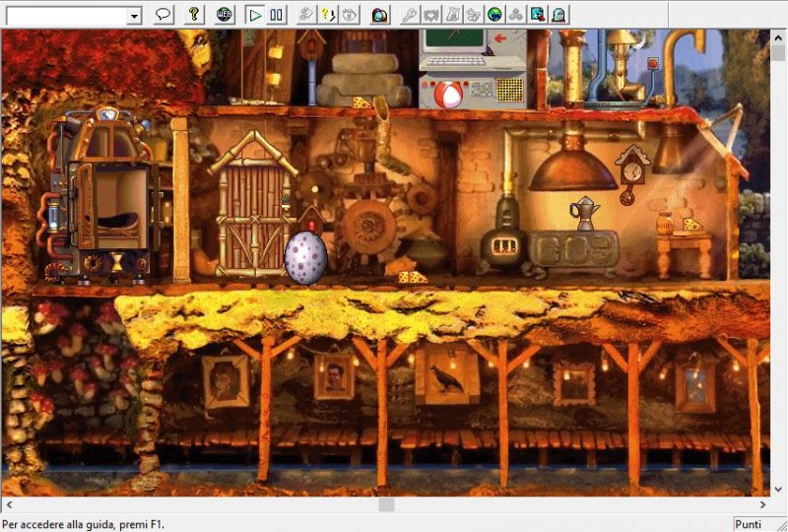This screenshot has width=788, height=532.
Task: Click the horizontal scrollbar left arrow
Action: 9,504
